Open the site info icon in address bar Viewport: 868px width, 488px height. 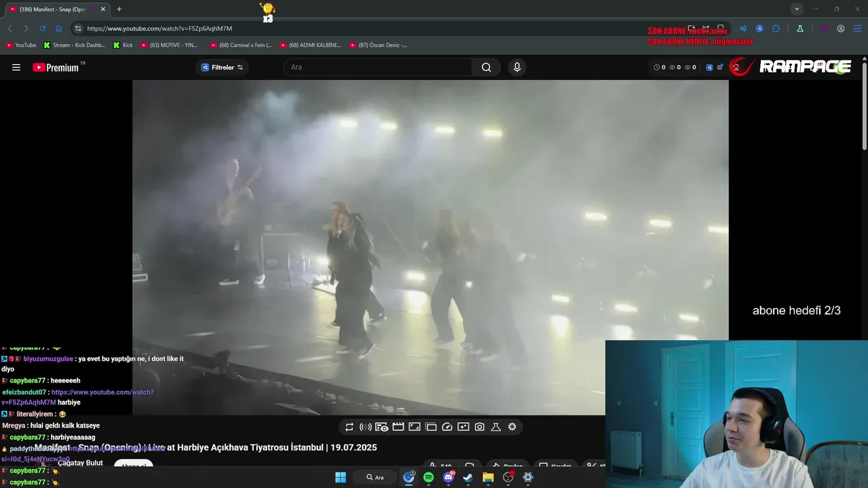[x=78, y=28]
